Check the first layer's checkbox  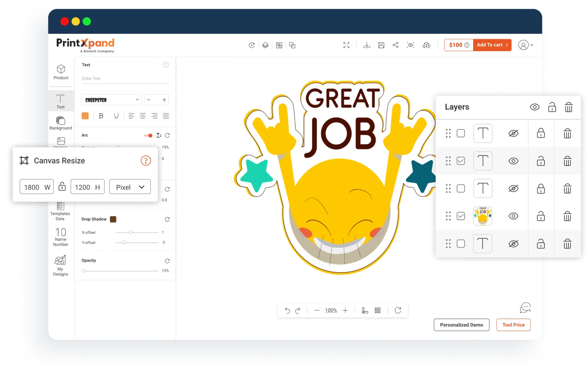(x=461, y=133)
